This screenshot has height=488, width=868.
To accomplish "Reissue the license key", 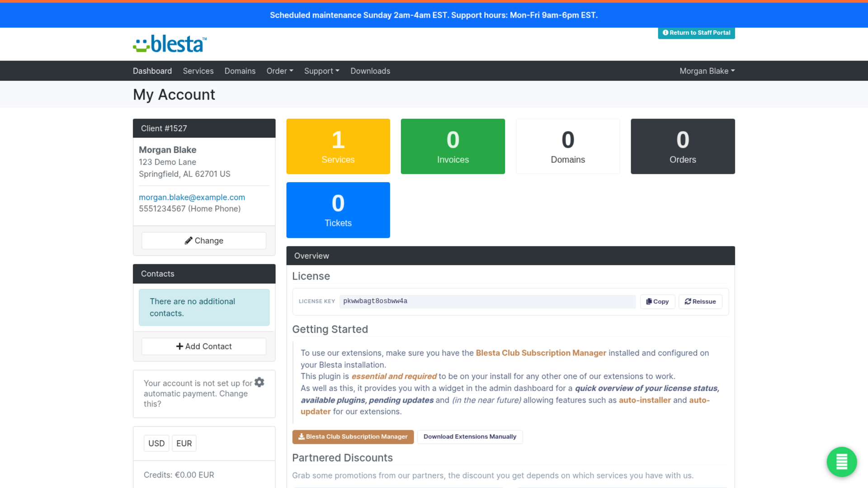I will point(700,301).
